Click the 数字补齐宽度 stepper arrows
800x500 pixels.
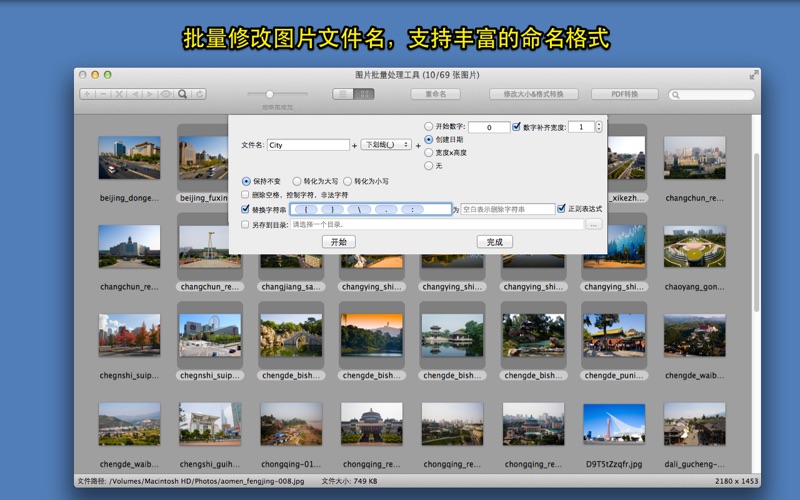pos(599,127)
